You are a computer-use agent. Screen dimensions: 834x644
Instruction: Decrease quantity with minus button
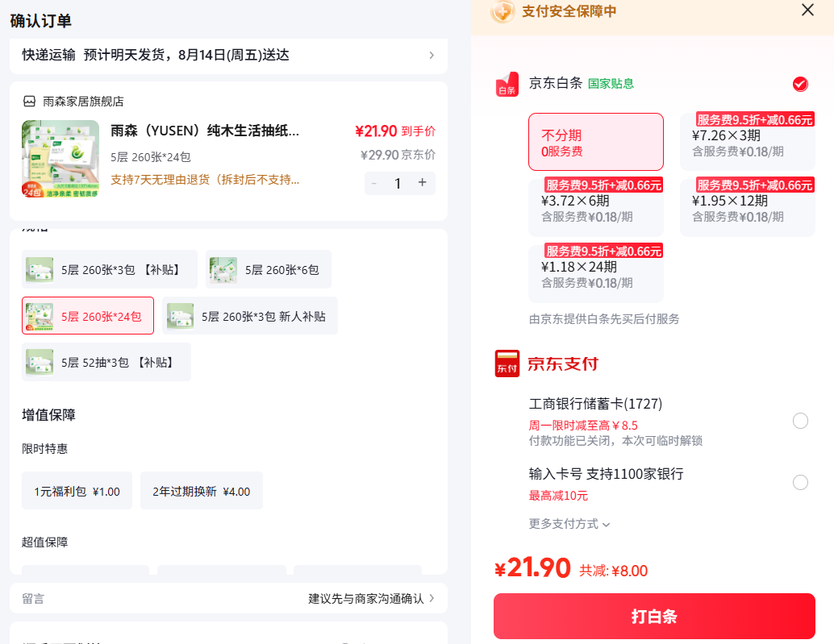pos(374,183)
